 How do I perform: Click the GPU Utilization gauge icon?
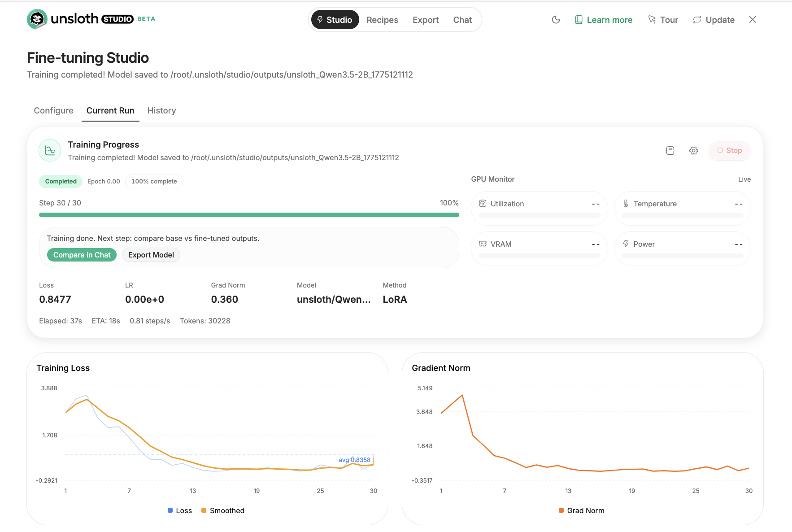coord(483,204)
